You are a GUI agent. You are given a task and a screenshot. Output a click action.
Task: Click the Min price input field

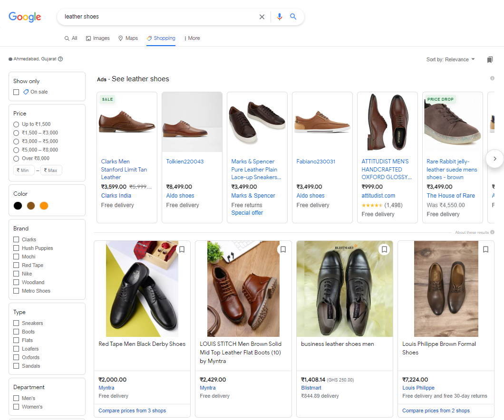pyautogui.click(x=24, y=170)
